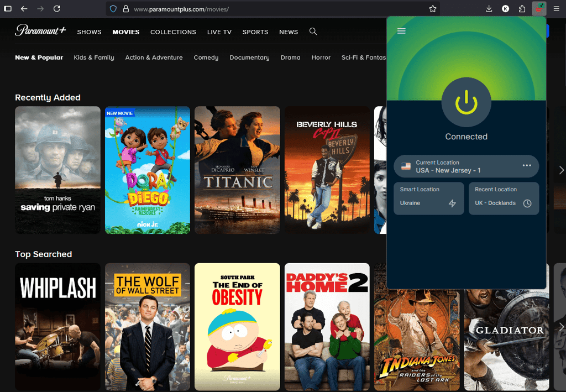This screenshot has height=392, width=566.
Task: Open Paramount+ search magnifier icon
Action: pos(313,32)
